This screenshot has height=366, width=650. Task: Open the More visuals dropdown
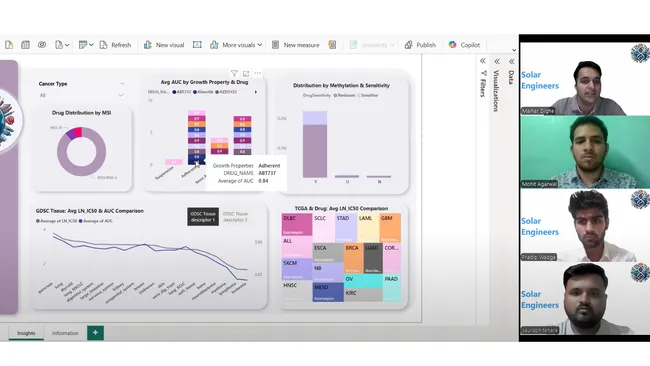236,45
